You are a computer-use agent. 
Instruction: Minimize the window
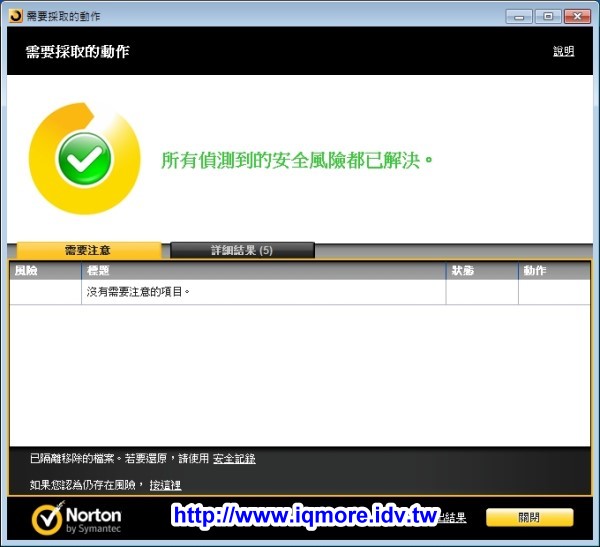519,17
